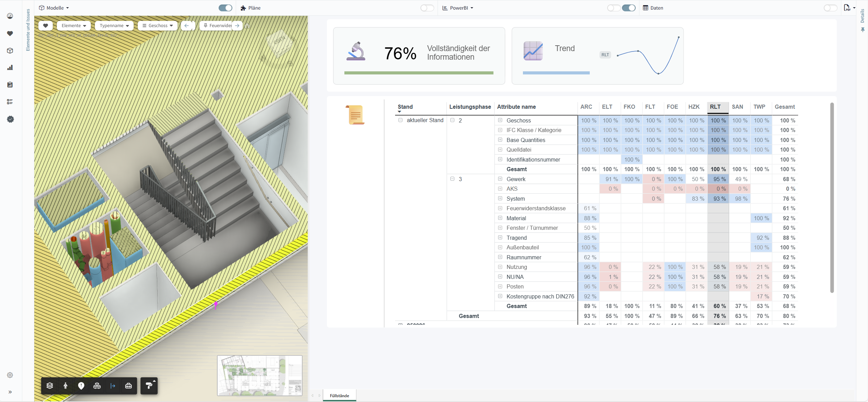This screenshot has height=402, width=868.
Task: Click the issue pin marker tool
Action: click(x=81, y=386)
